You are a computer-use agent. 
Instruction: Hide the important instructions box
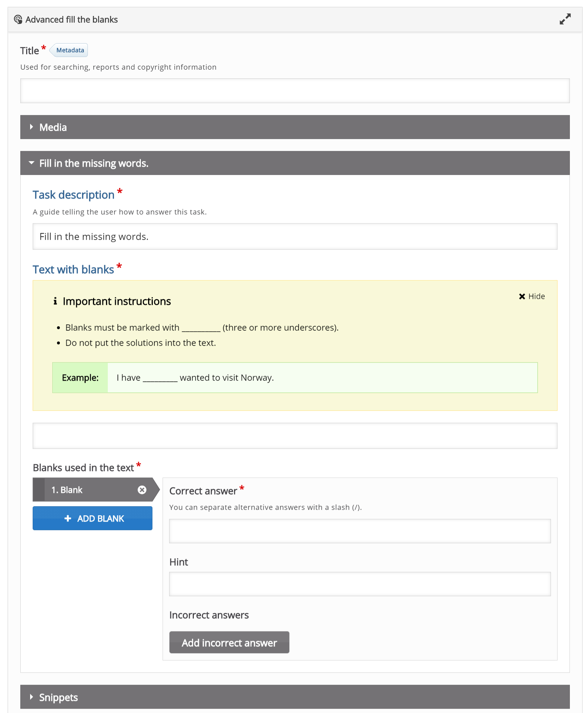tap(532, 296)
